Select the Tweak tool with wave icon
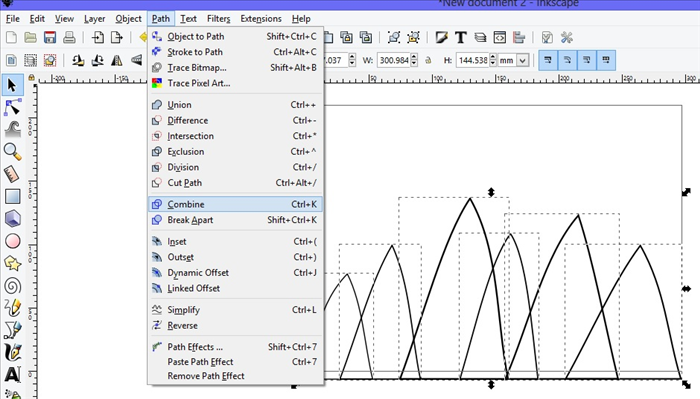This screenshot has width=700, height=399. (x=12, y=129)
